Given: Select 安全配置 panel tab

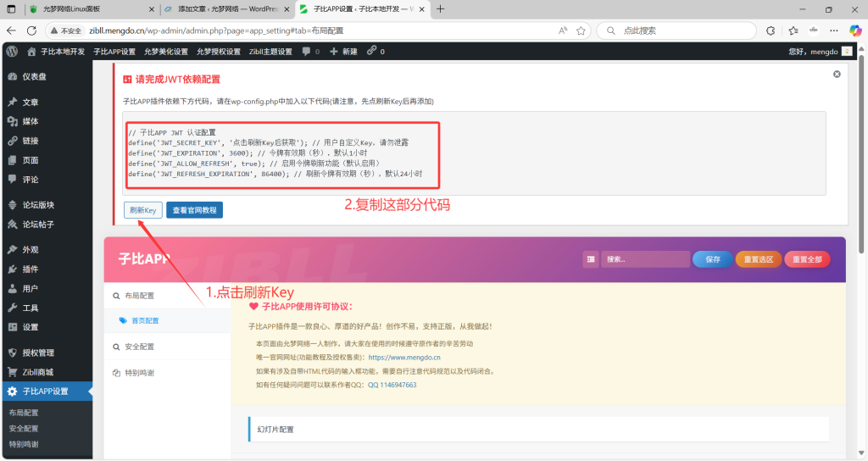Looking at the screenshot, I should click(167, 347).
